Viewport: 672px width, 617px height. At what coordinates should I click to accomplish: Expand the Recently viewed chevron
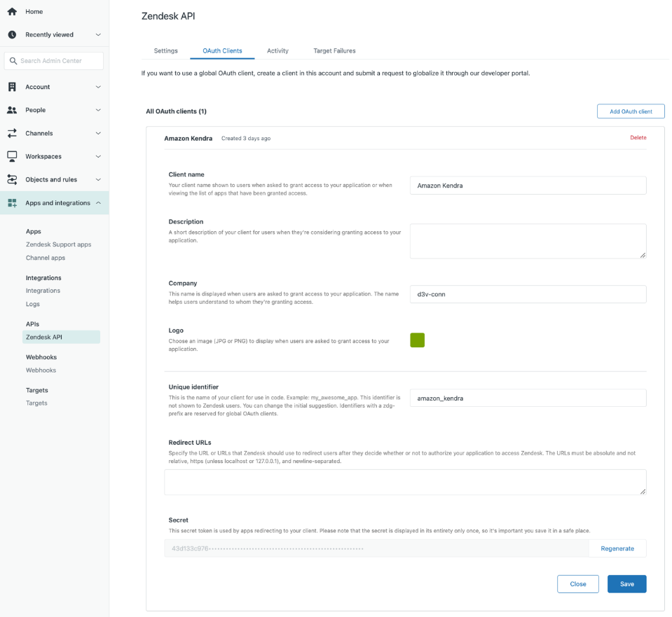98,35
